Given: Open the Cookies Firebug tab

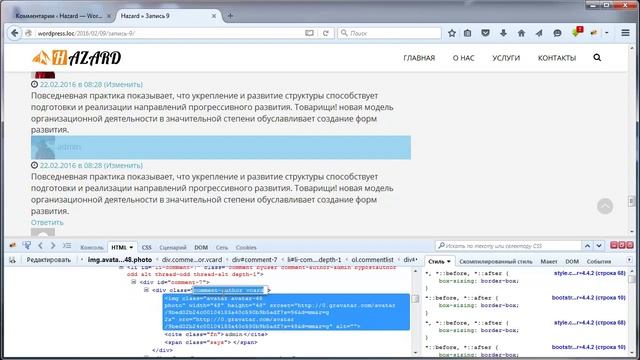Looking at the screenshot, I should tap(246, 247).
